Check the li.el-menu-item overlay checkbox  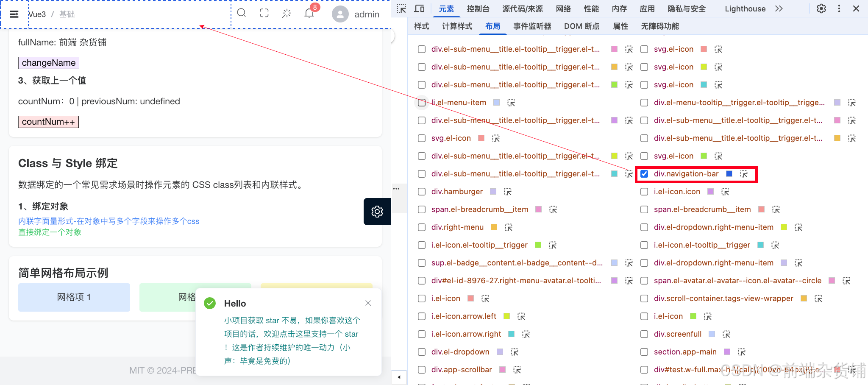click(422, 103)
